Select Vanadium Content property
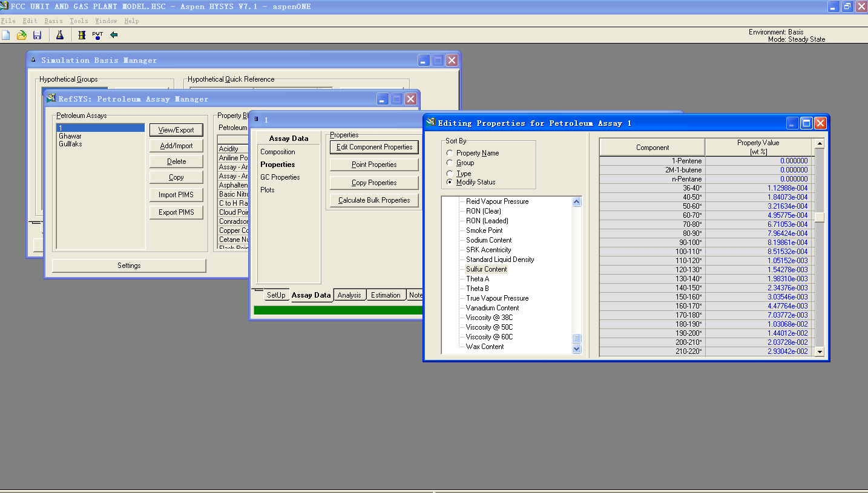868x493 pixels. [x=492, y=308]
